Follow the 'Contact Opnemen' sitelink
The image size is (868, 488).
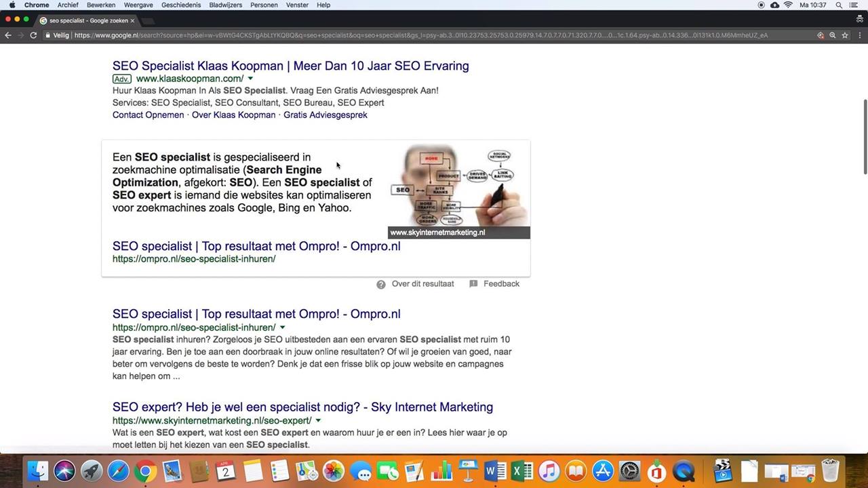148,115
